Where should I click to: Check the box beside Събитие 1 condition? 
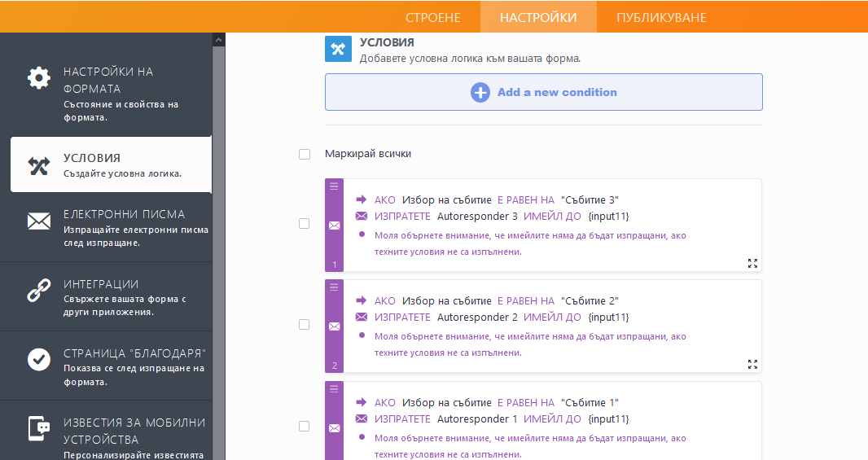coord(305,426)
